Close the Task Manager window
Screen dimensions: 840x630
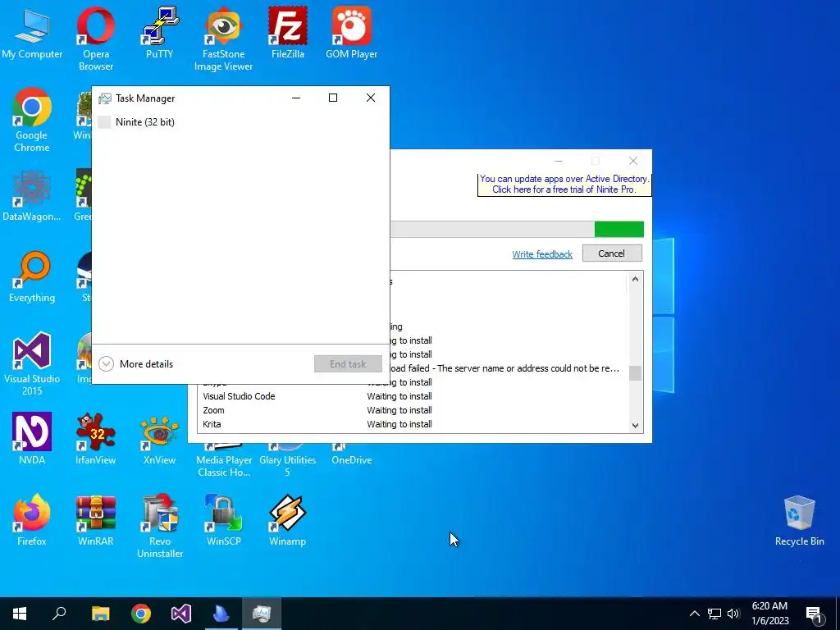click(x=370, y=98)
